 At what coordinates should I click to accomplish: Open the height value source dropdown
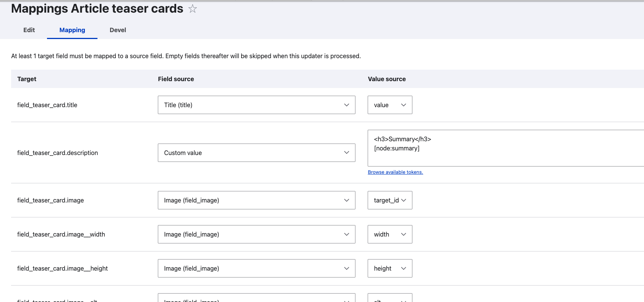pyautogui.click(x=390, y=268)
